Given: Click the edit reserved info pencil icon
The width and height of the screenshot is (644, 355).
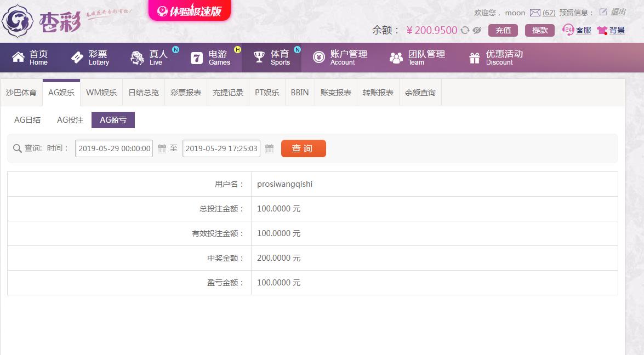Looking at the screenshot, I should pyautogui.click(x=603, y=12).
